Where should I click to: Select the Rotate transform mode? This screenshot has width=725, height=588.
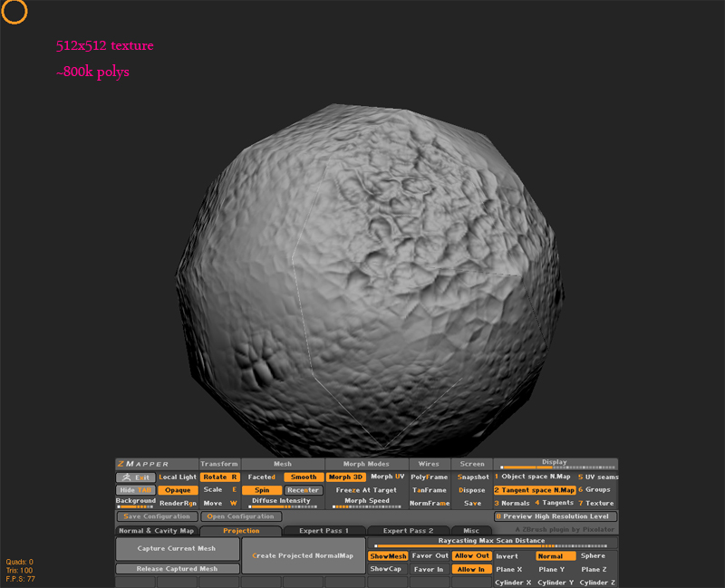tap(219, 477)
